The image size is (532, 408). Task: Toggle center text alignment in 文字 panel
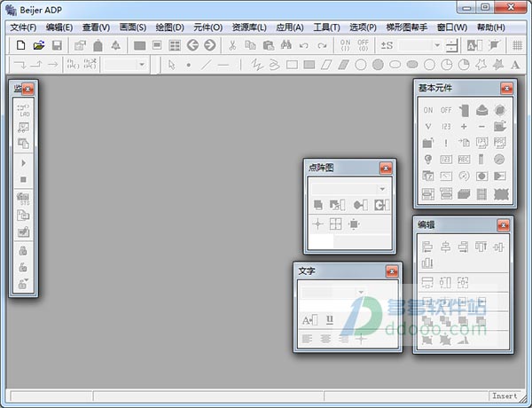[x=325, y=339]
